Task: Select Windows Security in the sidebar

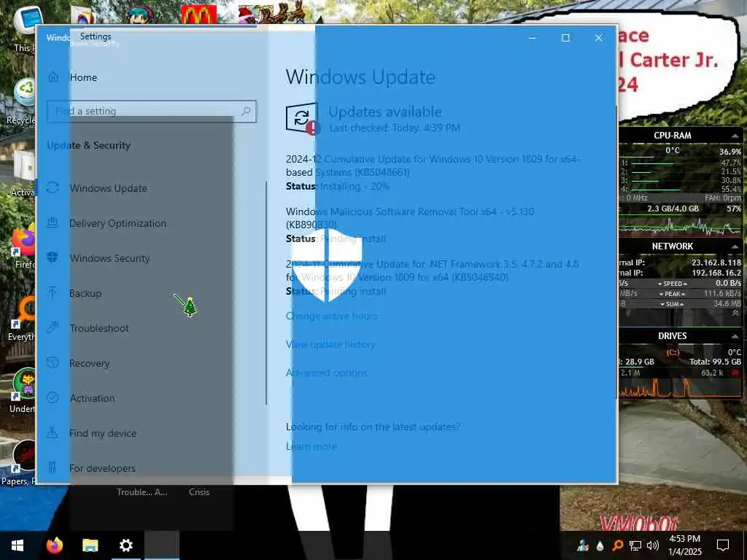Action: 109,258
